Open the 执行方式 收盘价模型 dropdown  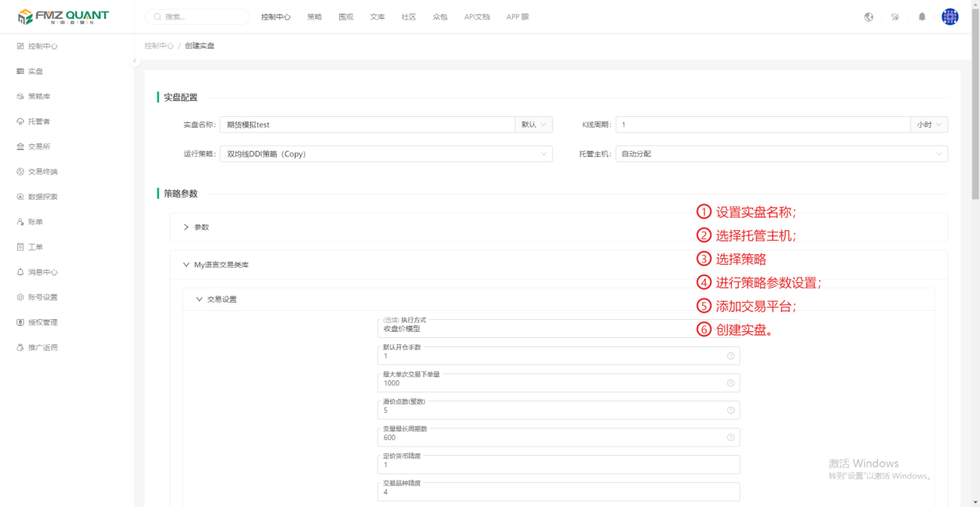click(559, 328)
